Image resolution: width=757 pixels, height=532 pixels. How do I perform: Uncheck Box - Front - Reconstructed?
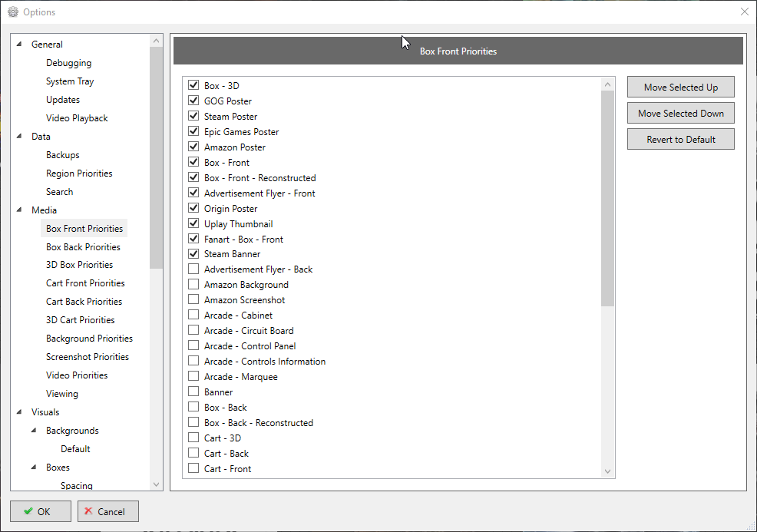tap(193, 177)
